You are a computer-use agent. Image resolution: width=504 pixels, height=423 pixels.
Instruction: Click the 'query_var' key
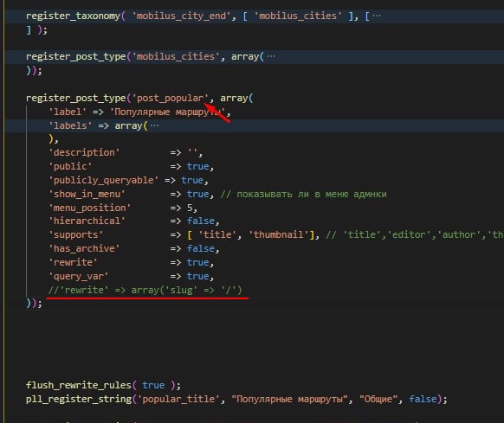tap(79, 276)
